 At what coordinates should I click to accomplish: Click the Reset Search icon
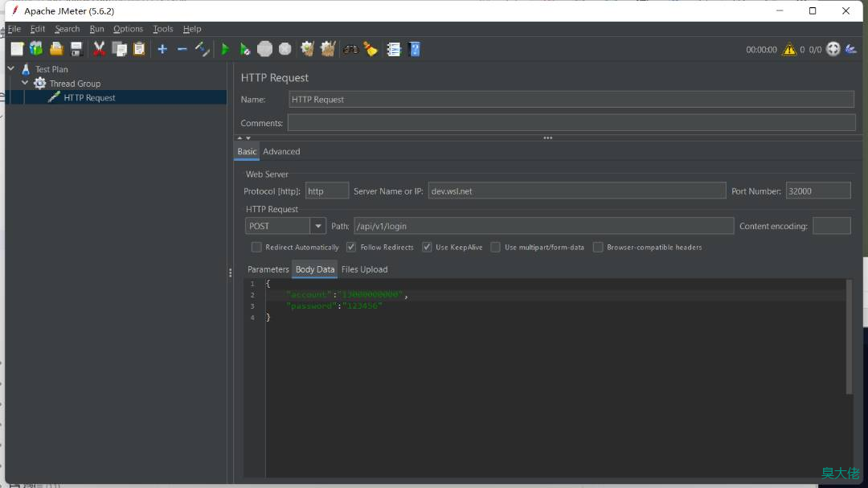(371, 49)
